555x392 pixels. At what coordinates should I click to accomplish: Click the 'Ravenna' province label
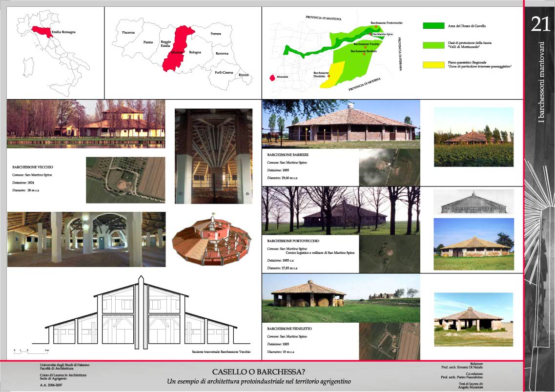(x=222, y=54)
